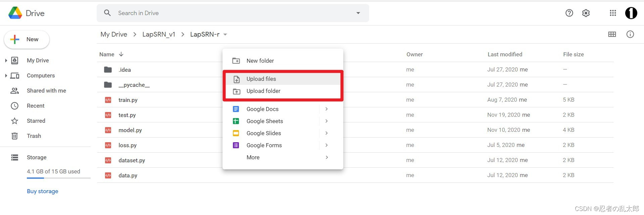Choose Upload folder menu item

point(283,91)
